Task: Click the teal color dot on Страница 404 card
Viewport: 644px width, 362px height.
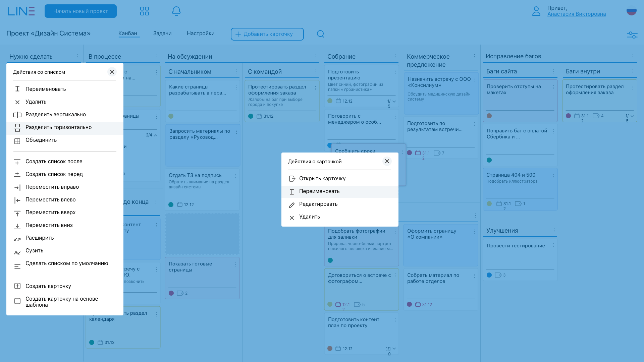Action: 489,204
